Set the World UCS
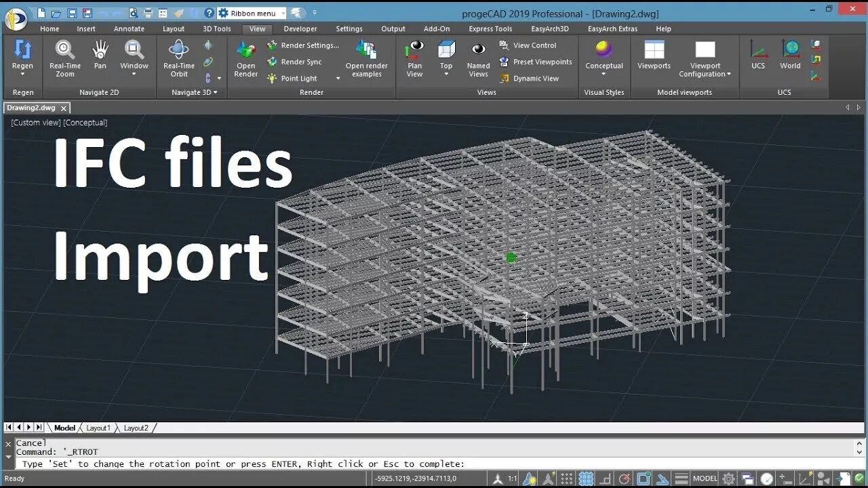Viewport: 868px width, 488px height. [790, 54]
